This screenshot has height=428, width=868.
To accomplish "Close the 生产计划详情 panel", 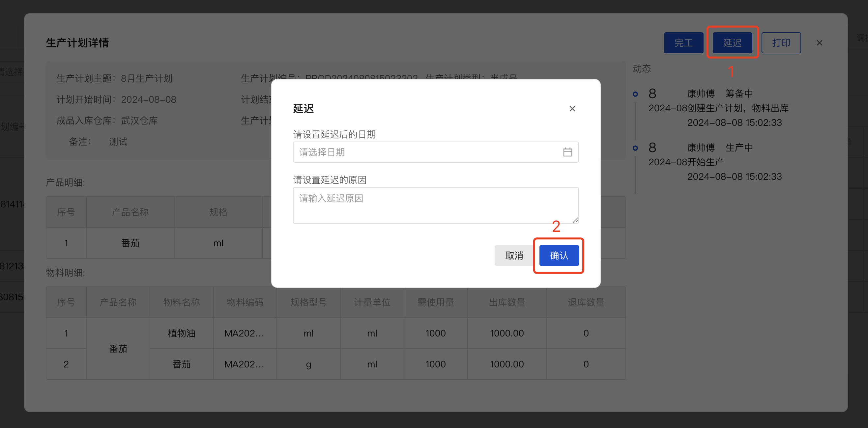I will tap(819, 43).
